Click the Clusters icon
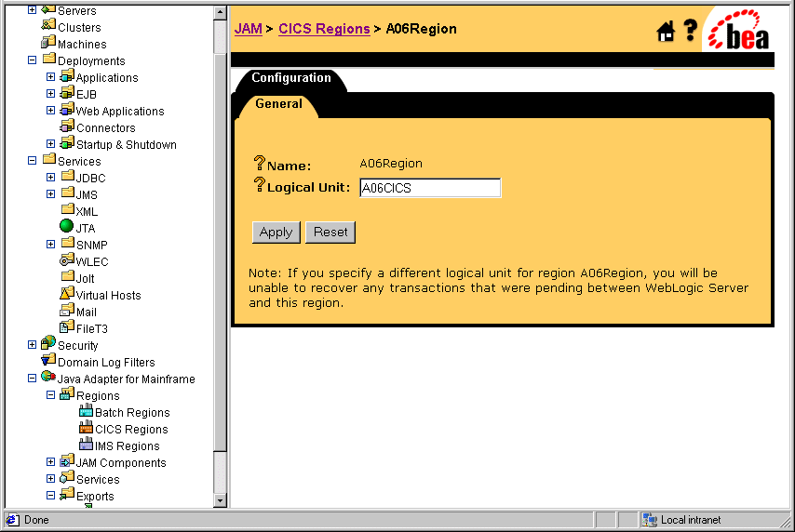795x532 pixels. [48, 25]
